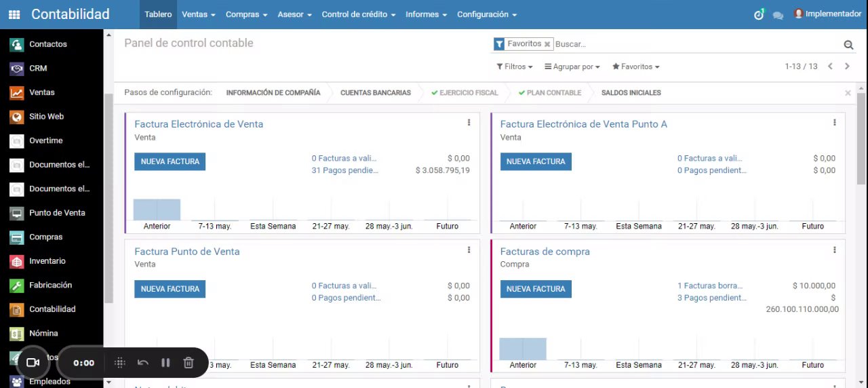Pause the screen recording
Viewport: 868px width, 388px height.
pyautogui.click(x=165, y=363)
